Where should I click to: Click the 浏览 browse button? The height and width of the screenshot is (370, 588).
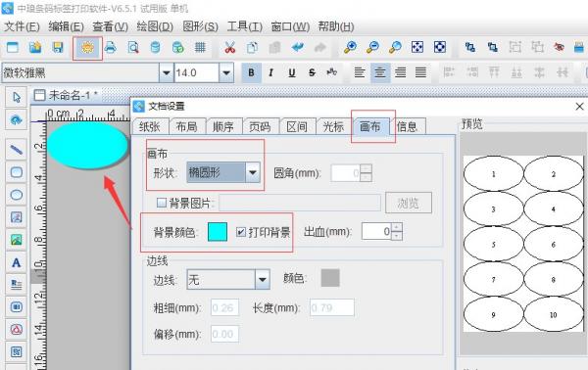tap(408, 203)
